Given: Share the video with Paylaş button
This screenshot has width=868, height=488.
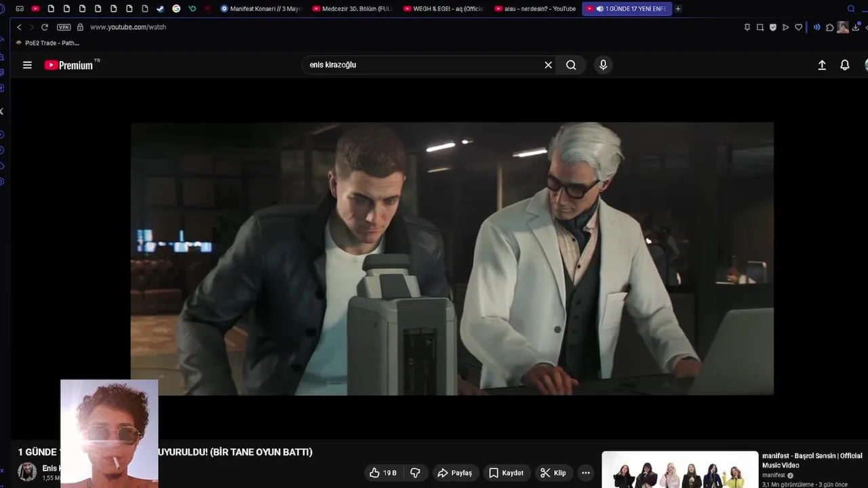Looking at the screenshot, I should click(454, 473).
